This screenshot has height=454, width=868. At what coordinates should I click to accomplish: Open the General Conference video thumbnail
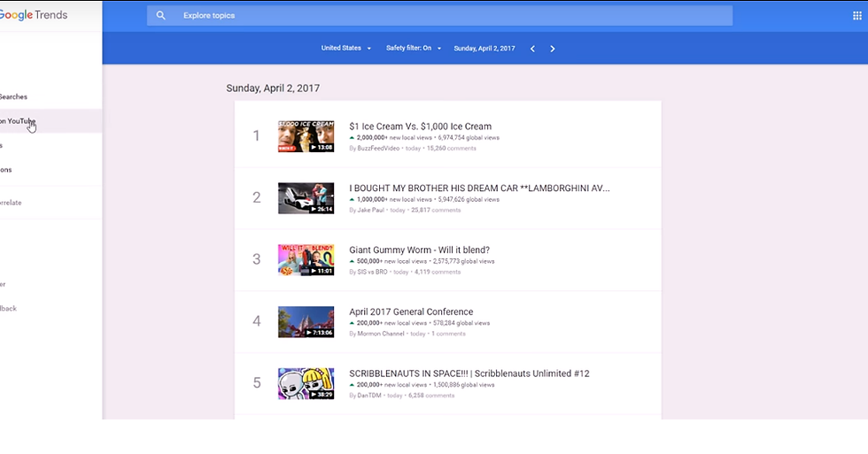(x=306, y=322)
